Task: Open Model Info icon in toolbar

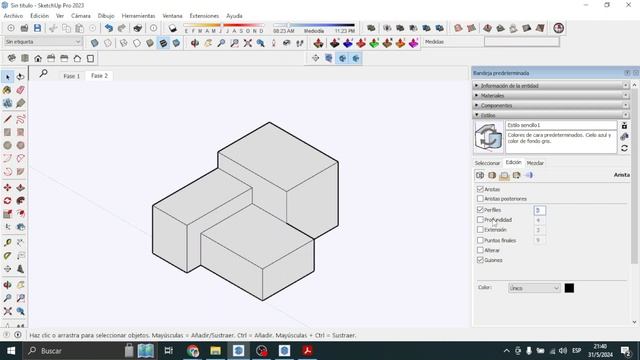Action: (153, 28)
